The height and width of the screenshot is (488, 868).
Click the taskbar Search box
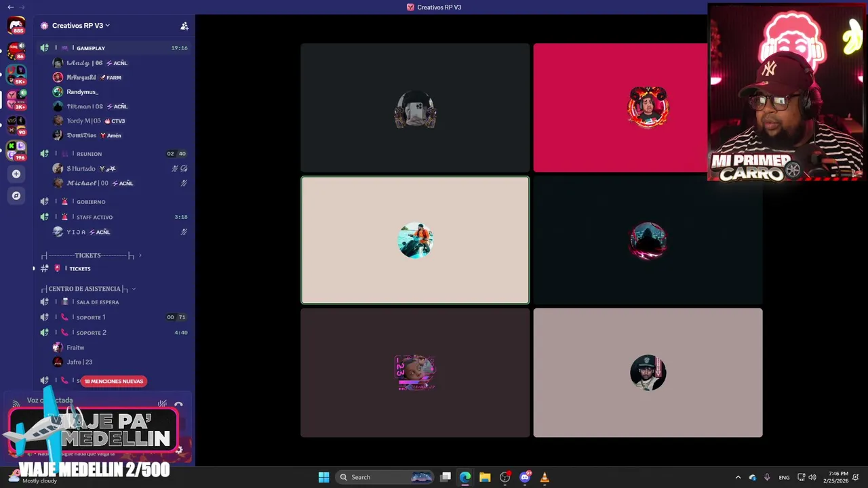tap(384, 477)
